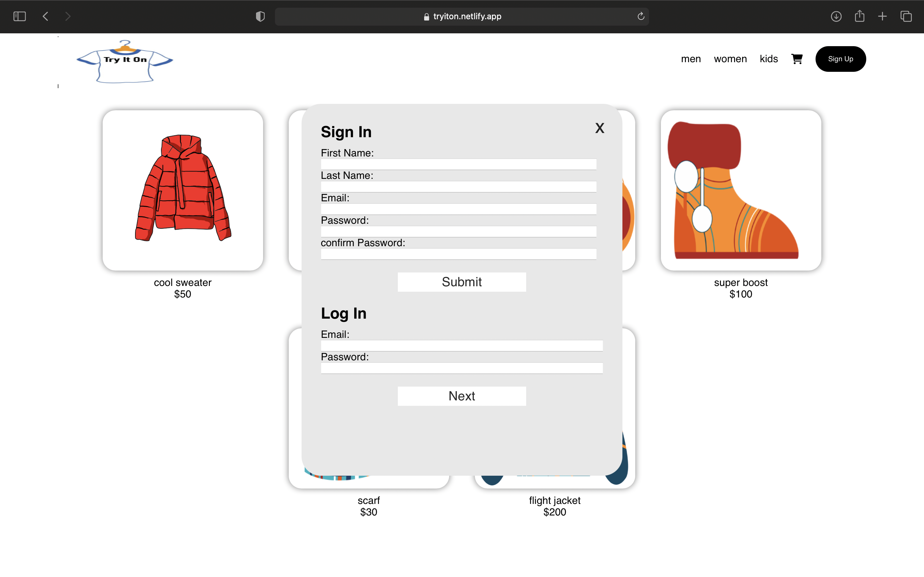Close the sign-in modal with X
Viewport: 924px width, 577px height.
(599, 128)
